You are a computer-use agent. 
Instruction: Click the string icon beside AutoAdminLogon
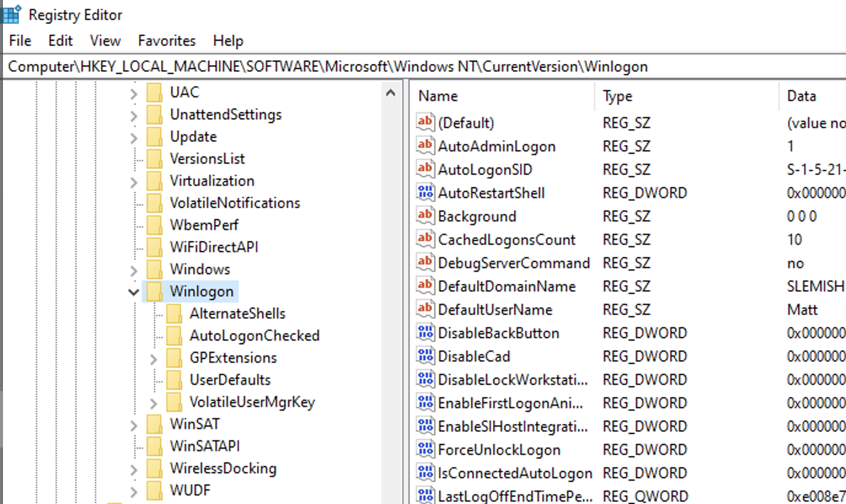point(425,146)
